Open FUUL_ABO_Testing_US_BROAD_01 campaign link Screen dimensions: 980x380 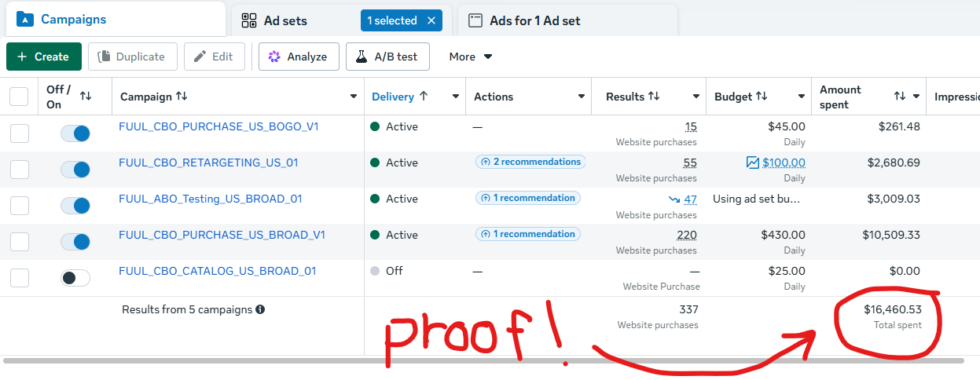211,199
